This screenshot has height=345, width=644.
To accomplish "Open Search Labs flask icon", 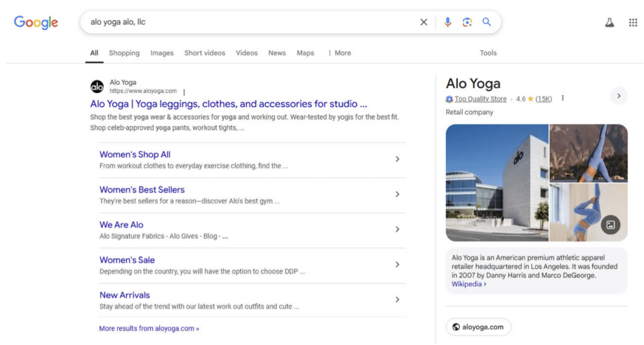I will click(609, 23).
